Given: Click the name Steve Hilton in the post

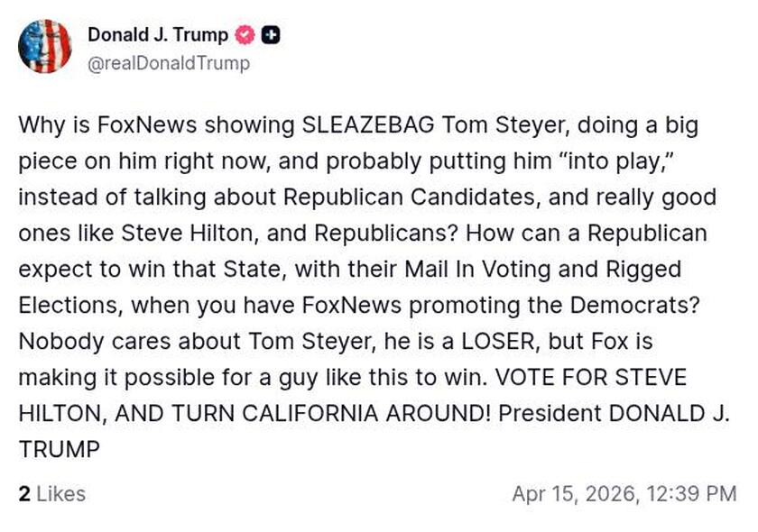Looking at the screenshot, I should coord(180,234).
